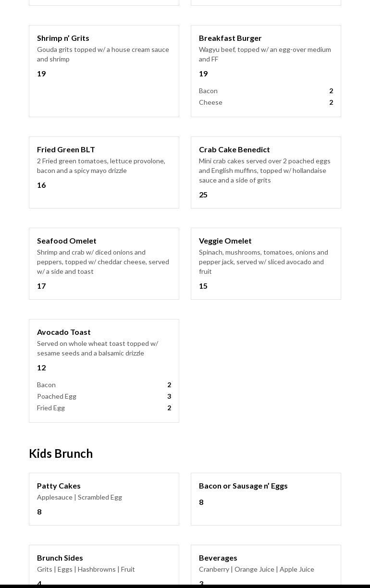Pick the Poached Egg add-on
This screenshot has height=588, width=370.
click(x=57, y=396)
